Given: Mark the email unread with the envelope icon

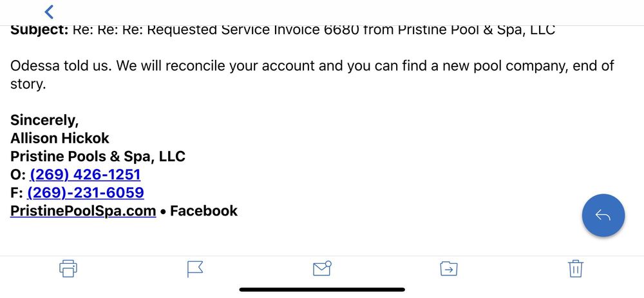Looking at the screenshot, I should pos(321,268).
